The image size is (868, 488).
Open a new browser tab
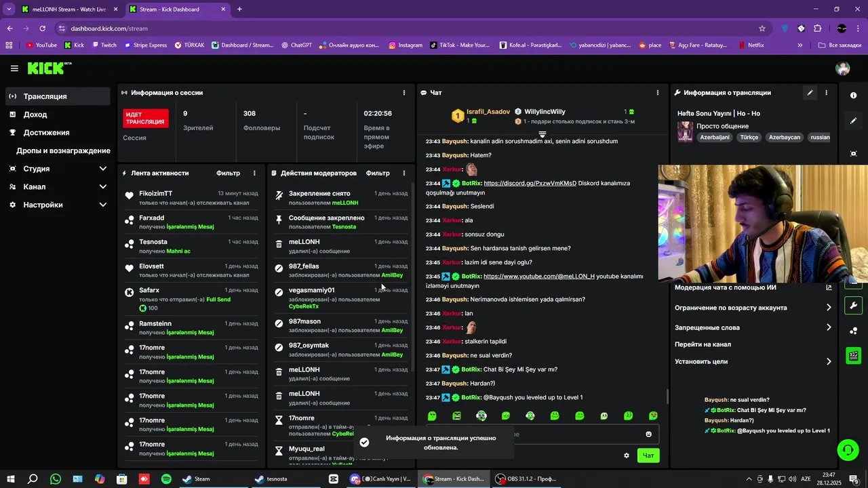[x=239, y=9]
